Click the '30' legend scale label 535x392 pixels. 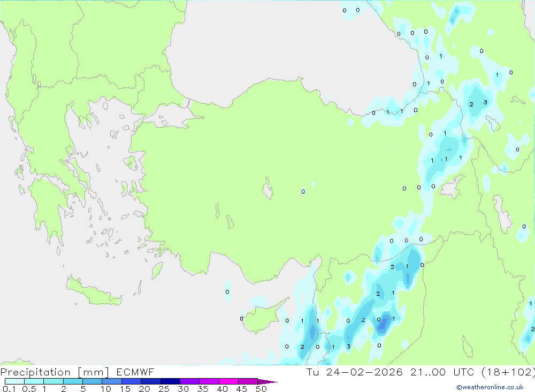[x=184, y=389]
